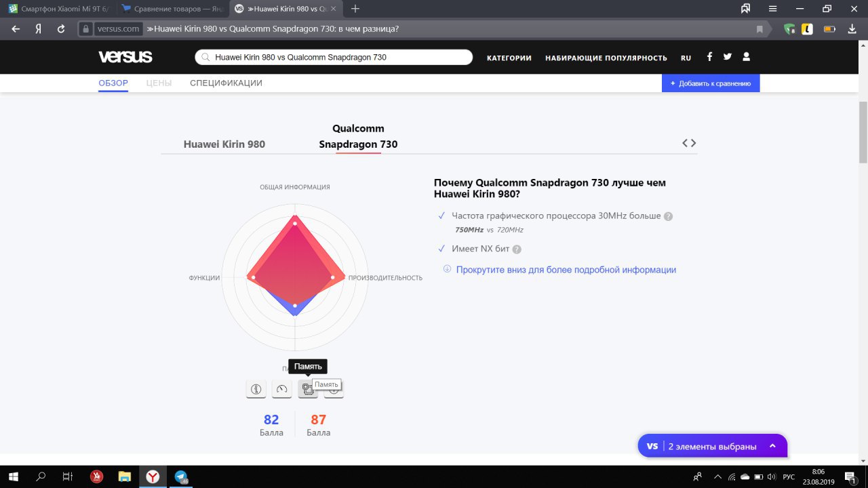Open the red antivirus app on taskbar

[x=96, y=476]
